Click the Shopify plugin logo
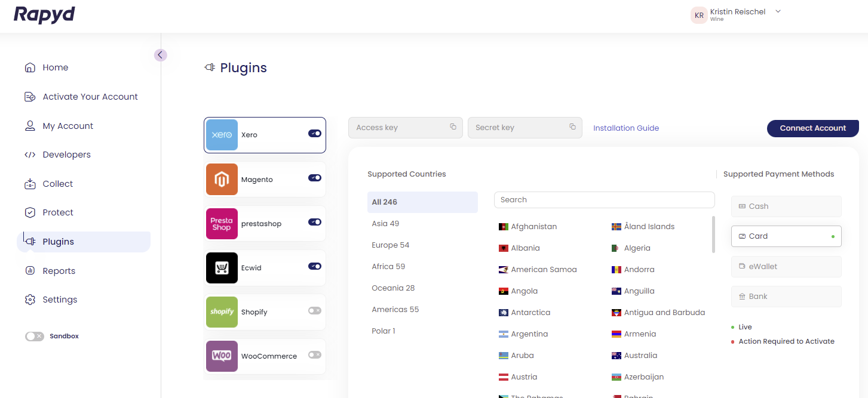This screenshot has height=398, width=868. pyautogui.click(x=222, y=312)
